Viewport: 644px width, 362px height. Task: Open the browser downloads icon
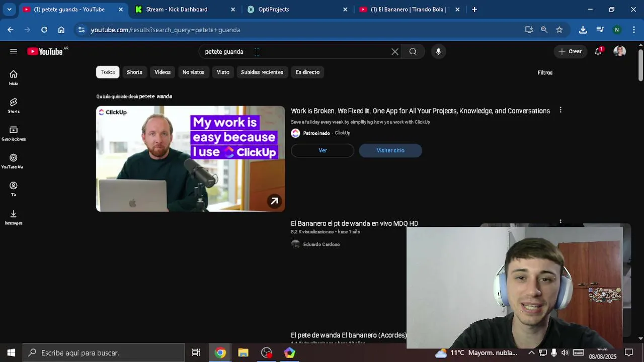point(583,30)
